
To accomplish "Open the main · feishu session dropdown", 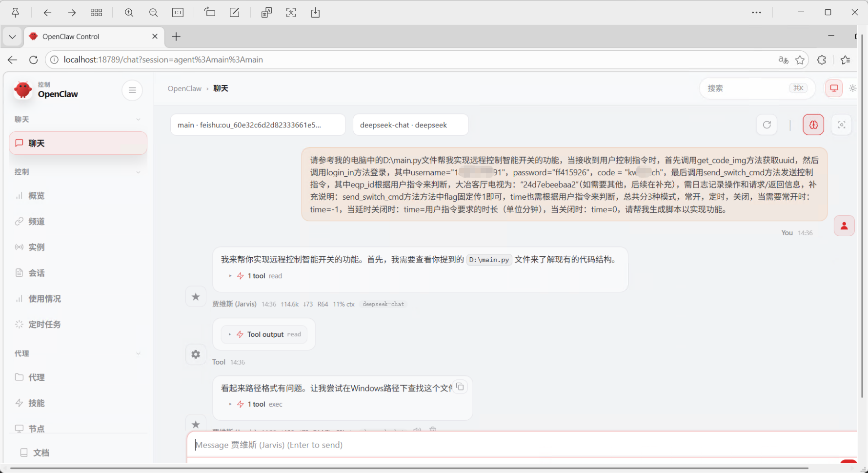I will pos(258,125).
